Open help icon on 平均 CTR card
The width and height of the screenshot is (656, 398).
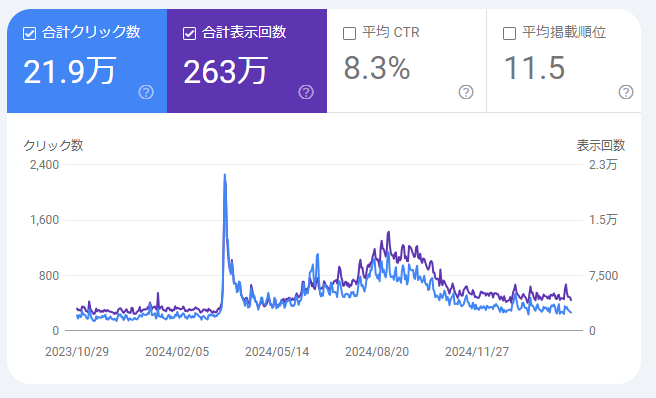(x=466, y=92)
